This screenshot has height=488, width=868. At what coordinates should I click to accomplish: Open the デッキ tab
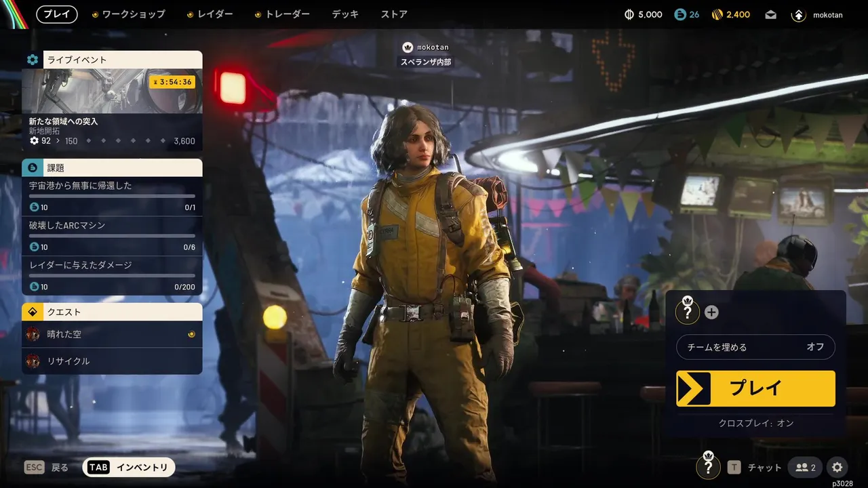click(x=345, y=14)
